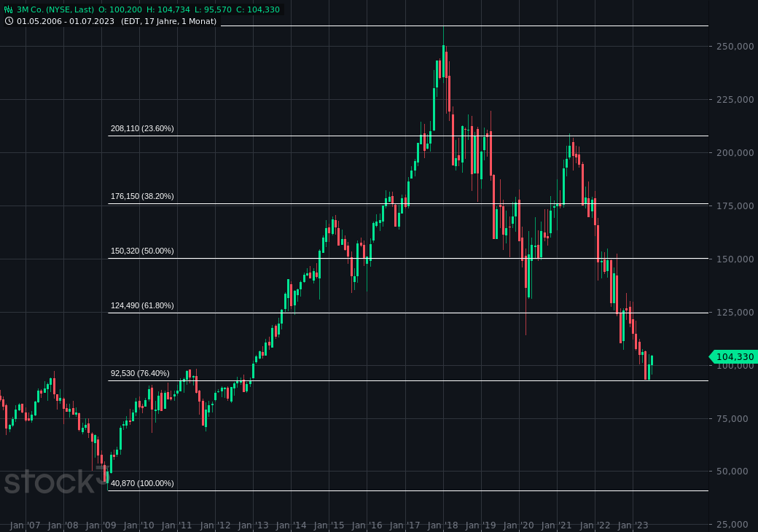758x532 pixels.
Task: Click the close value C: 104,330
Action: (258, 9)
